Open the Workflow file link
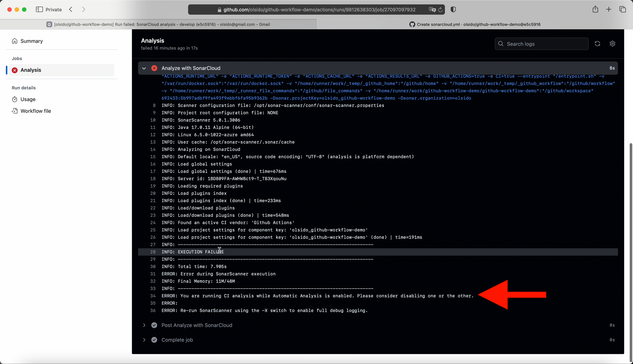The width and height of the screenshot is (633, 364). [36, 111]
